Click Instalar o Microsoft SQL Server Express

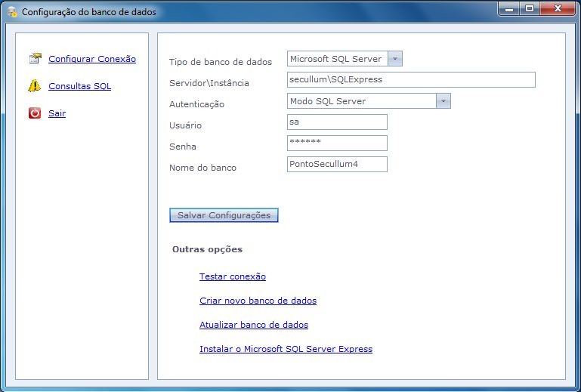[x=286, y=349]
